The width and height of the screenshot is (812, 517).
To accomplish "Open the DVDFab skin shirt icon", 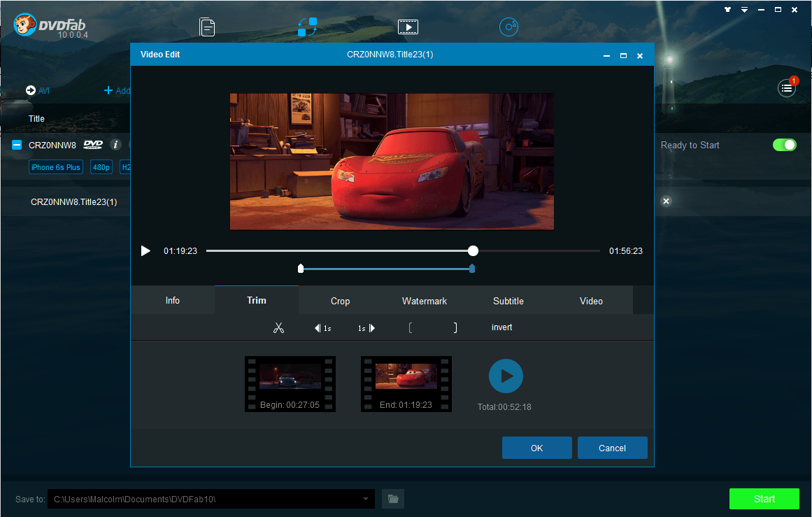I will [x=727, y=9].
